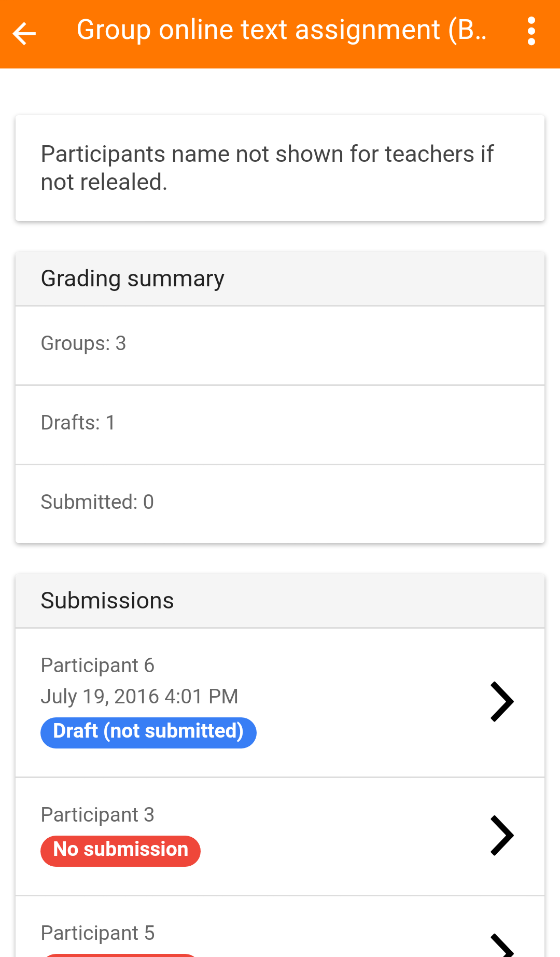The height and width of the screenshot is (957, 560).
Task: Open Participant 5 chevron arrow
Action: pyautogui.click(x=501, y=945)
